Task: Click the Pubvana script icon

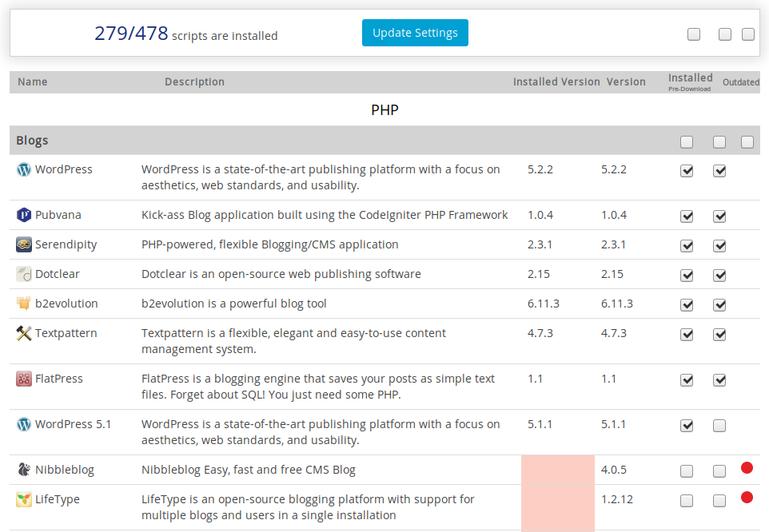Action: (x=24, y=215)
